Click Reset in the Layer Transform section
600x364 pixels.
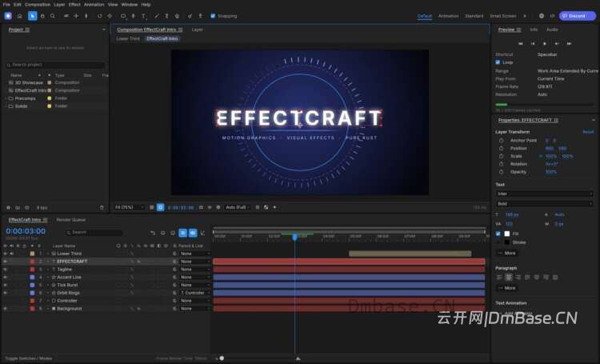click(588, 132)
